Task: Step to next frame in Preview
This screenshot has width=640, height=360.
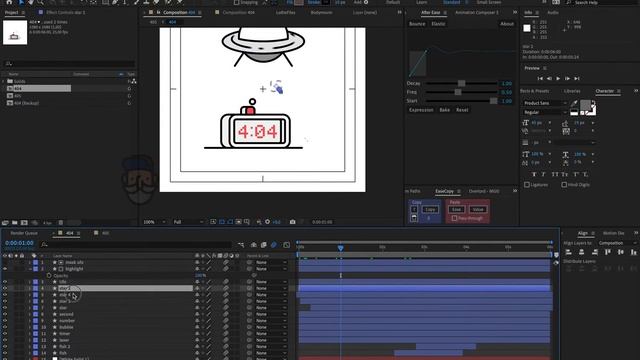Action: pos(567,78)
